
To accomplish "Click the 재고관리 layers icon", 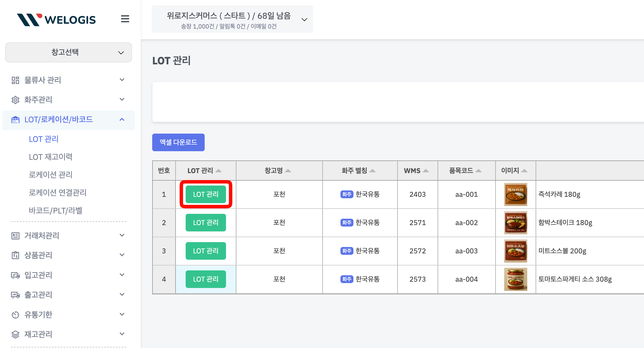I will pos(15,334).
